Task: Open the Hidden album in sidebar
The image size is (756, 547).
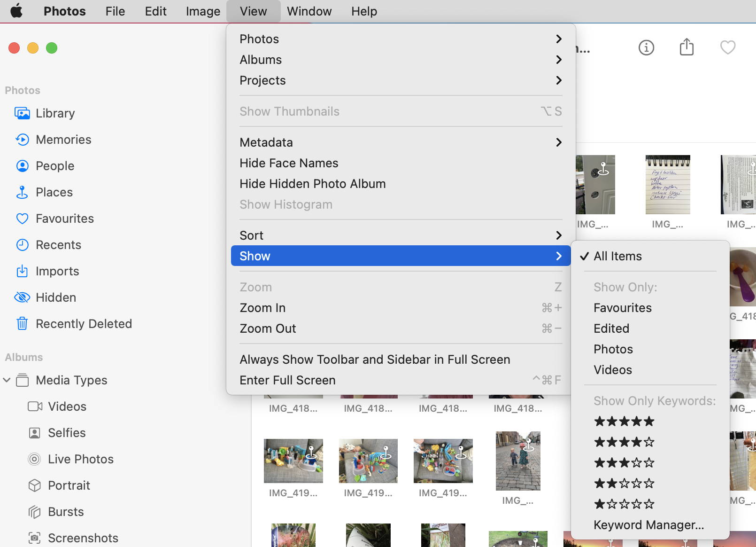Action: (x=45, y=297)
